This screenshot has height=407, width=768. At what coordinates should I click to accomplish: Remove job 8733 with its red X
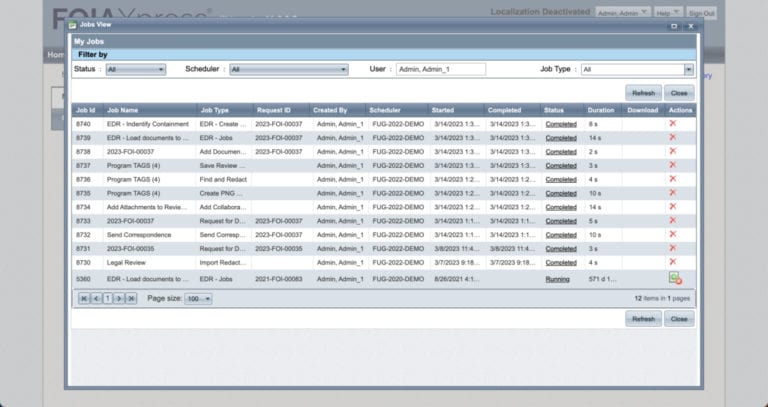coord(673,220)
